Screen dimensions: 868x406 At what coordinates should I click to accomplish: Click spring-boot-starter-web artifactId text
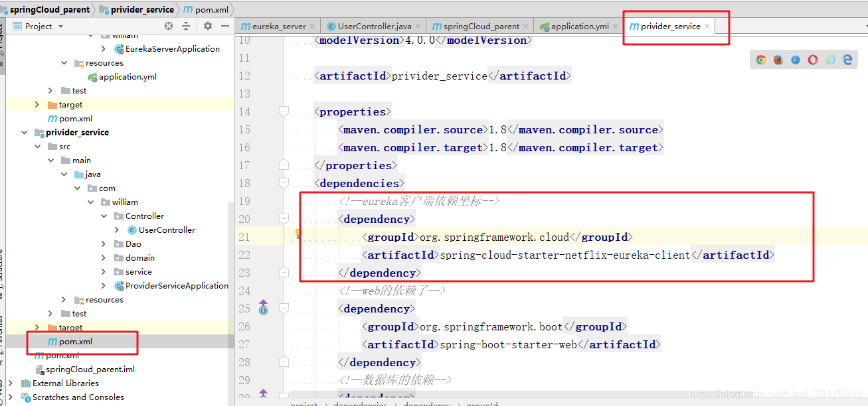pyautogui.click(x=509, y=344)
